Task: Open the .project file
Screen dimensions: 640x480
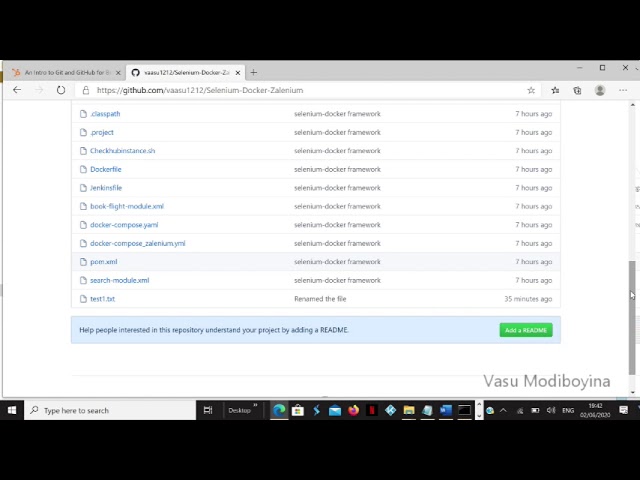Action: point(102,132)
